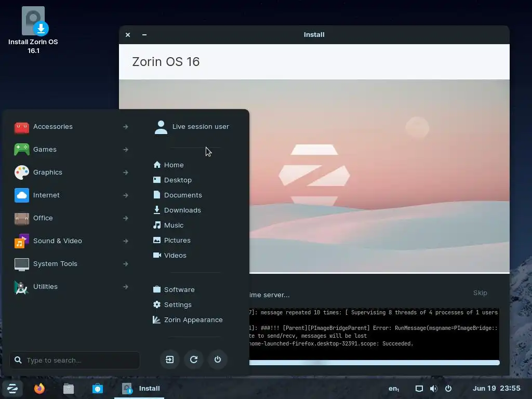Open Downloads folder shortcut

point(177,210)
